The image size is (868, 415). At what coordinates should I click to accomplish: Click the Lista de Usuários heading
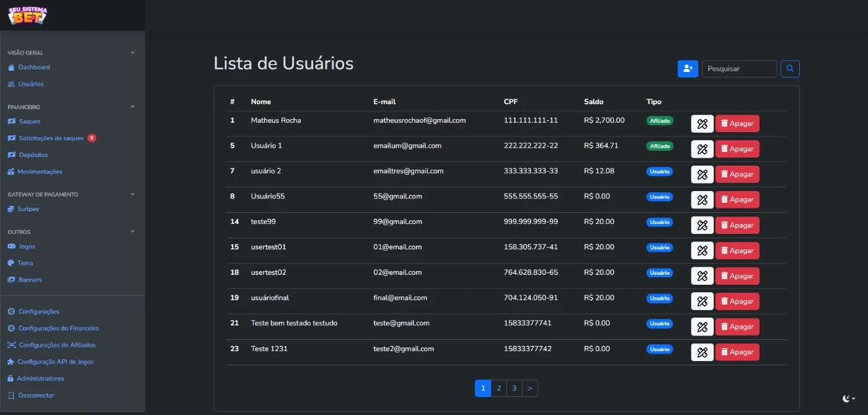click(283, 63)
